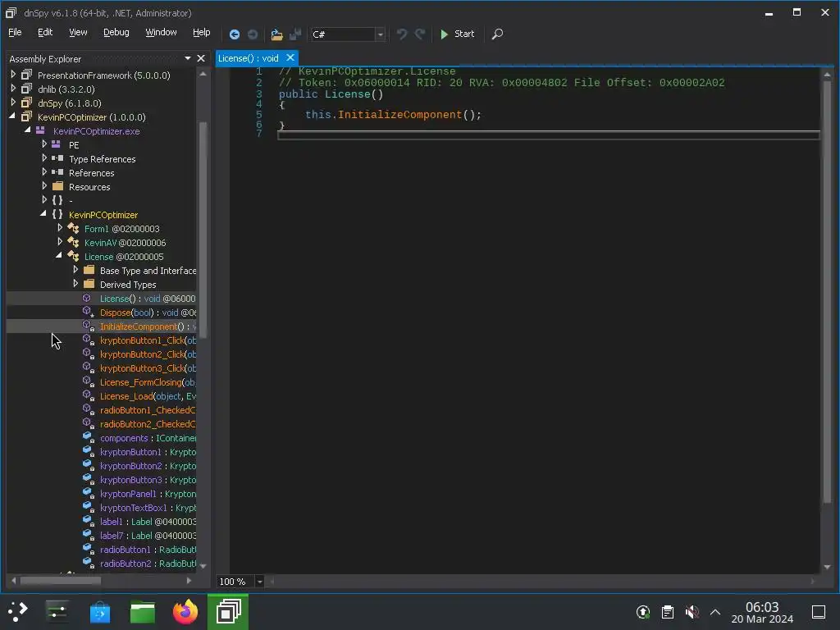Open the View menu
Viewport: 840px width, 630px height.
click(78, 32)
